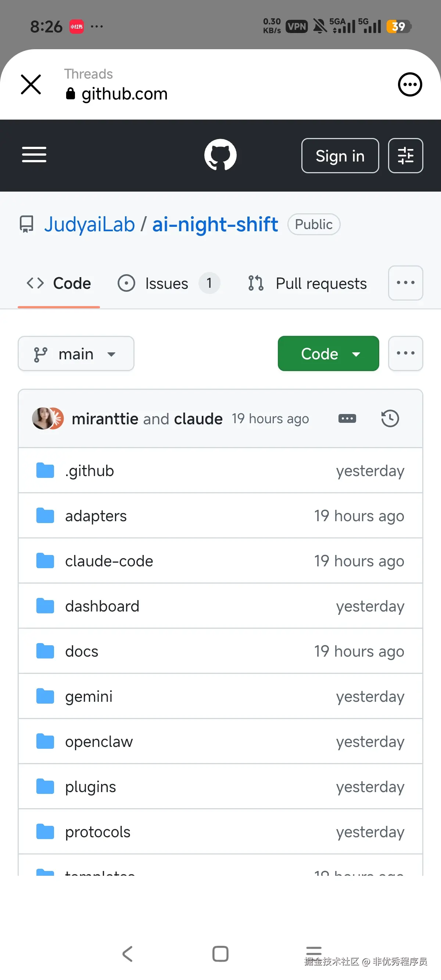Image resolution: width=441 pixels, height=980 pixels.
Task: Open the claude-code folder
Action: coord(109,561)
